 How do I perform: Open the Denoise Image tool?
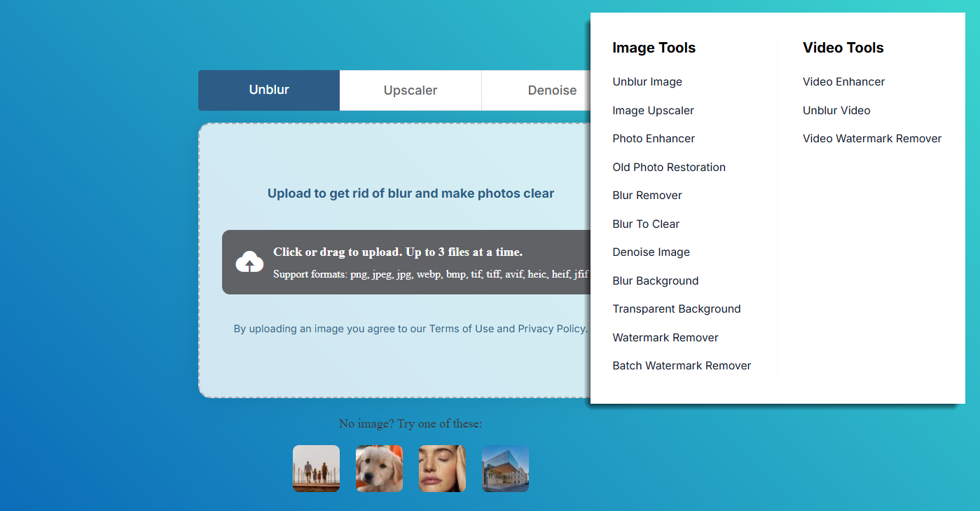651,252
